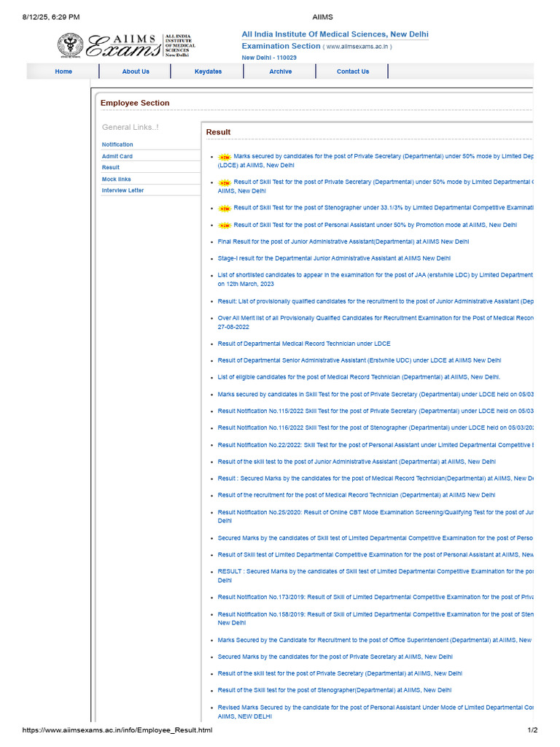Open Result of Skill test Stenographer(Departmental)
This screenshot has width=560, height=747.
click(334, 690)
